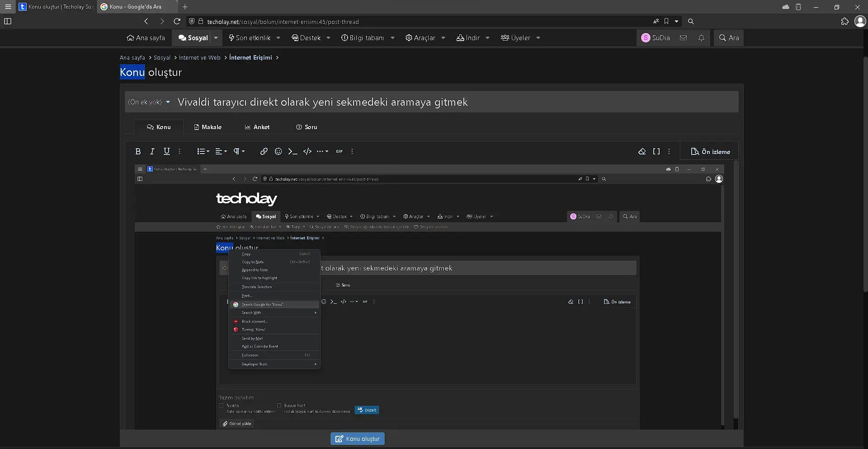Go forward to the next page
The width and height of the screenshot is (868, 449).
coord(162,21)
